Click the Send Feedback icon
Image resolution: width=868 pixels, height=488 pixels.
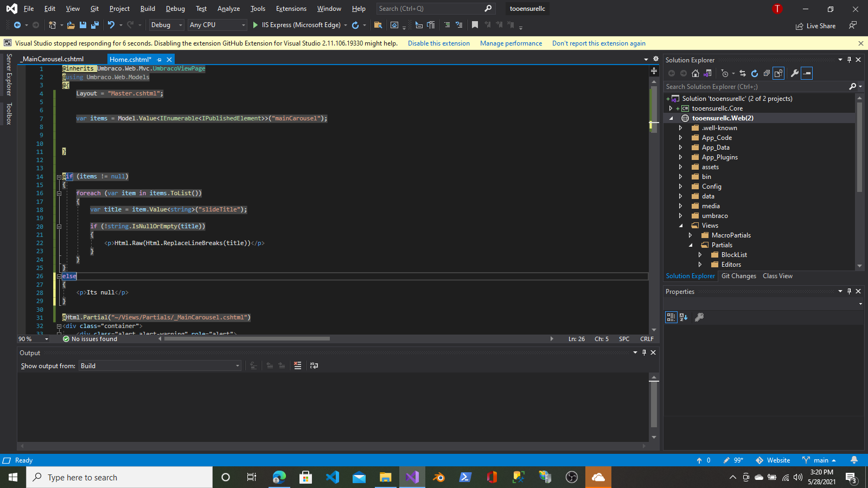(x=853, y=25)
